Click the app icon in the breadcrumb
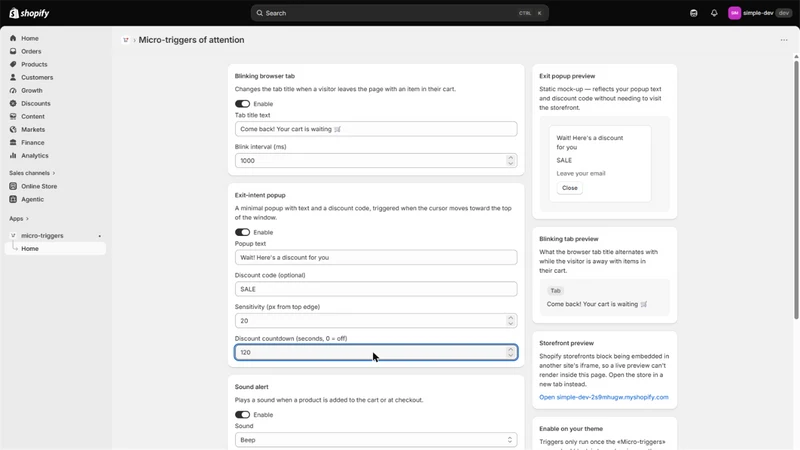This screenshot has width=800, height=450. pyautogui.click(x=126, y=40)
